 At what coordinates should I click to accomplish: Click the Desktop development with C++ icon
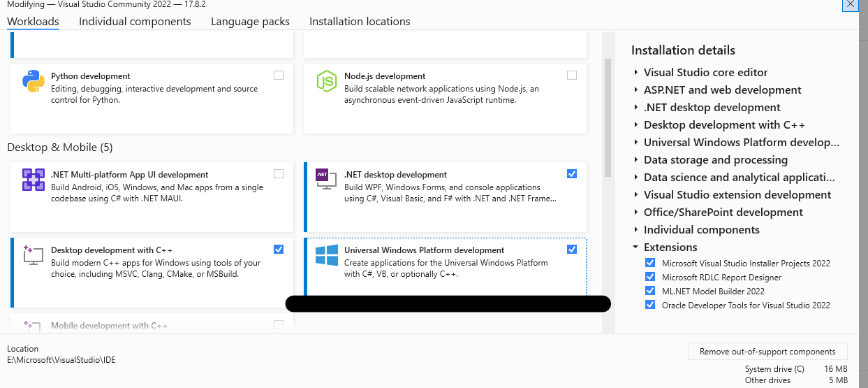point(34,255)
